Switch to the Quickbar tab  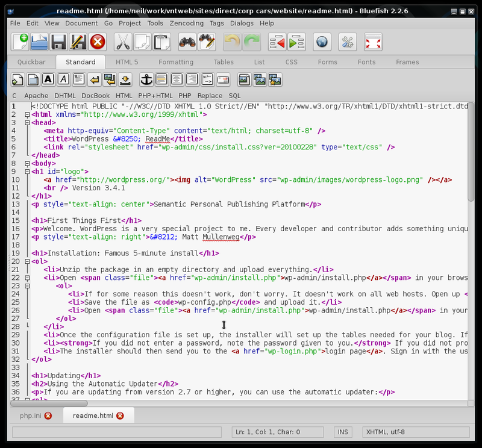31,62
